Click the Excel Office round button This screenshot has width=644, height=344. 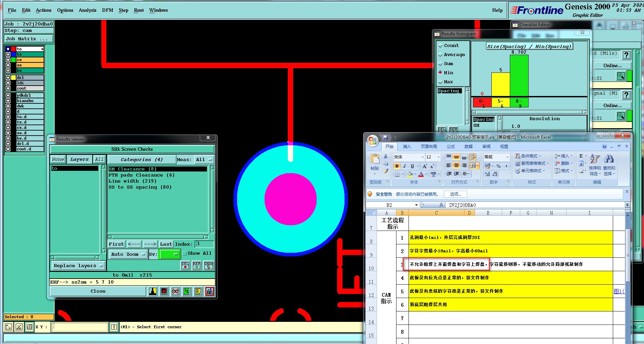tap(373, 140)
